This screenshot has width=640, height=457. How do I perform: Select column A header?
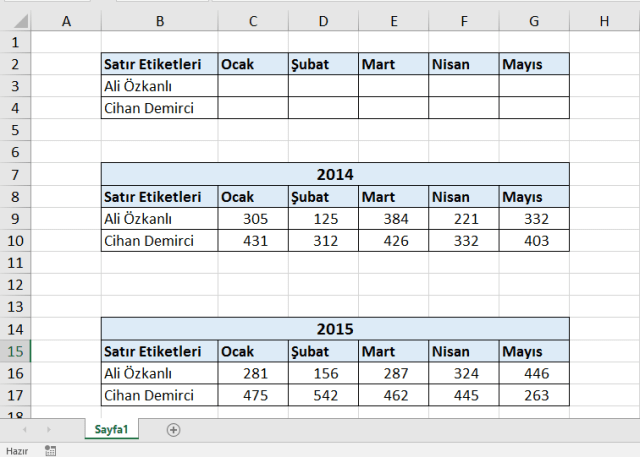coord(66,21)
